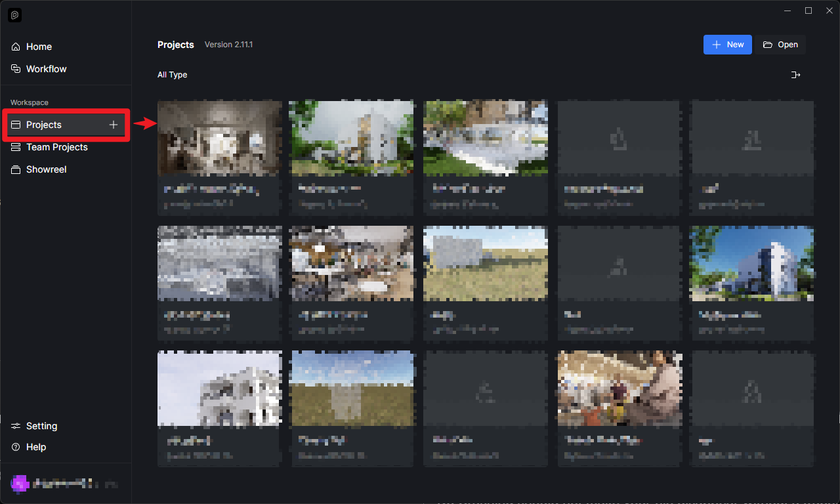
Task: Open the second project with white house
Action: coord(351,138)
